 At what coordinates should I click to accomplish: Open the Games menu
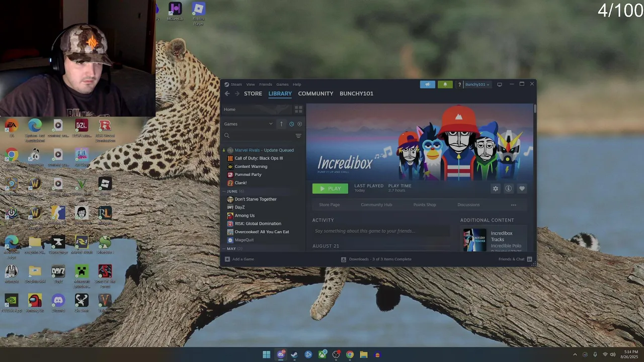(x=282, y=84)
